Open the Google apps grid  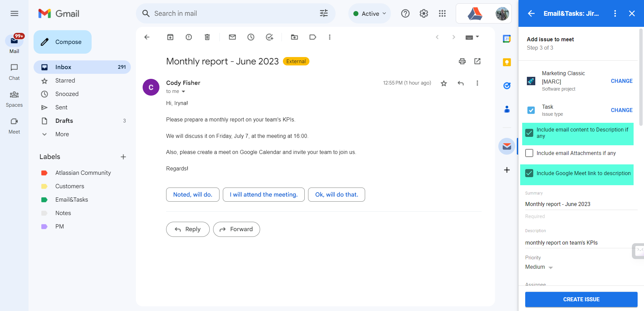[442, 13]
